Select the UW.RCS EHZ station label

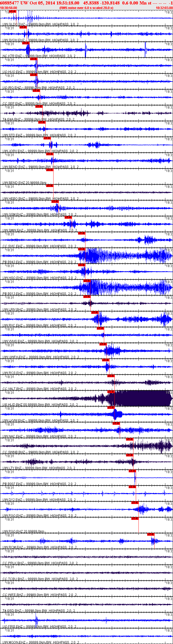click(x=13, y=373)
